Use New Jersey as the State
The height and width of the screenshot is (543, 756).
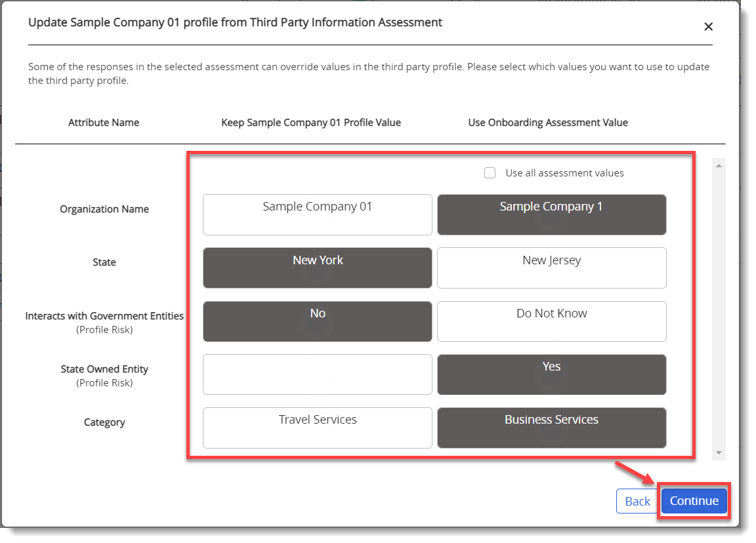click(551, 268)
